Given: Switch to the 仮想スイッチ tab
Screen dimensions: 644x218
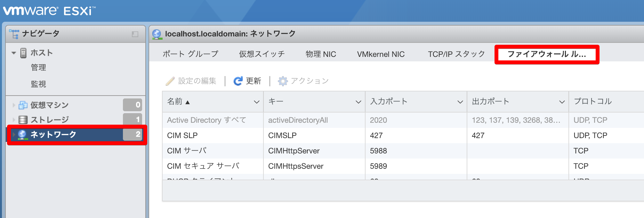Looking at the screenshot, I should point(262,54).
